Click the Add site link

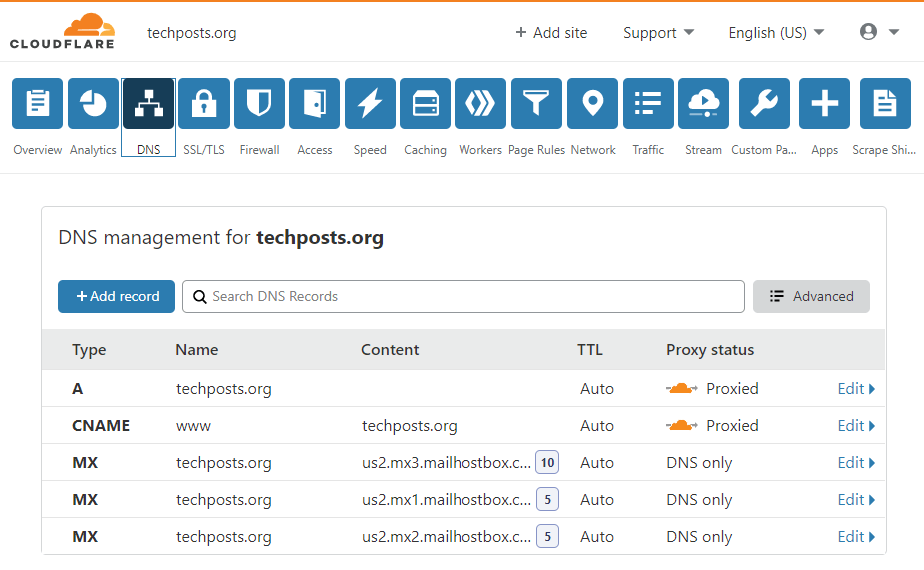pos(551,32)
